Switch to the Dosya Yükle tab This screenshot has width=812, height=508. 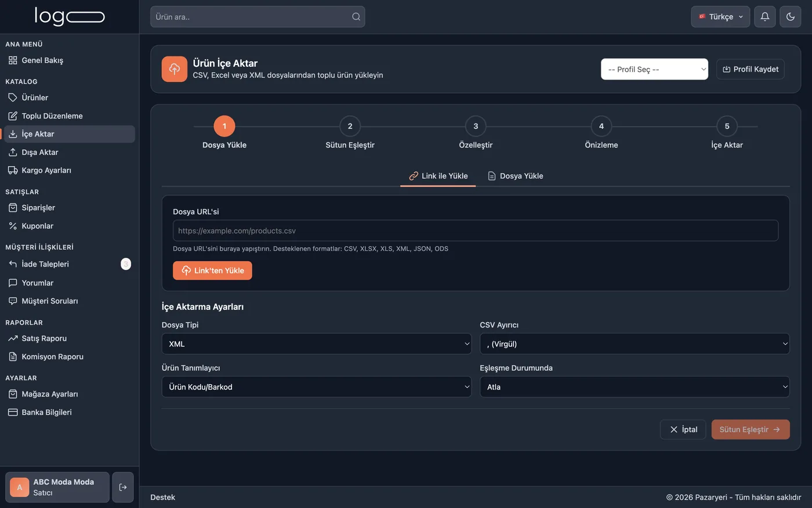[515, 176]
